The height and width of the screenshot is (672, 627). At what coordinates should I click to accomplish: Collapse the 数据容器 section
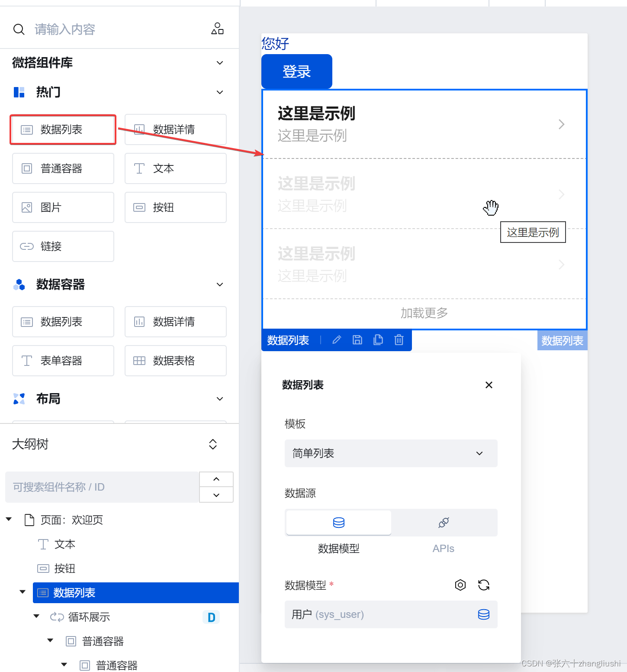click(x=220, y=284)
